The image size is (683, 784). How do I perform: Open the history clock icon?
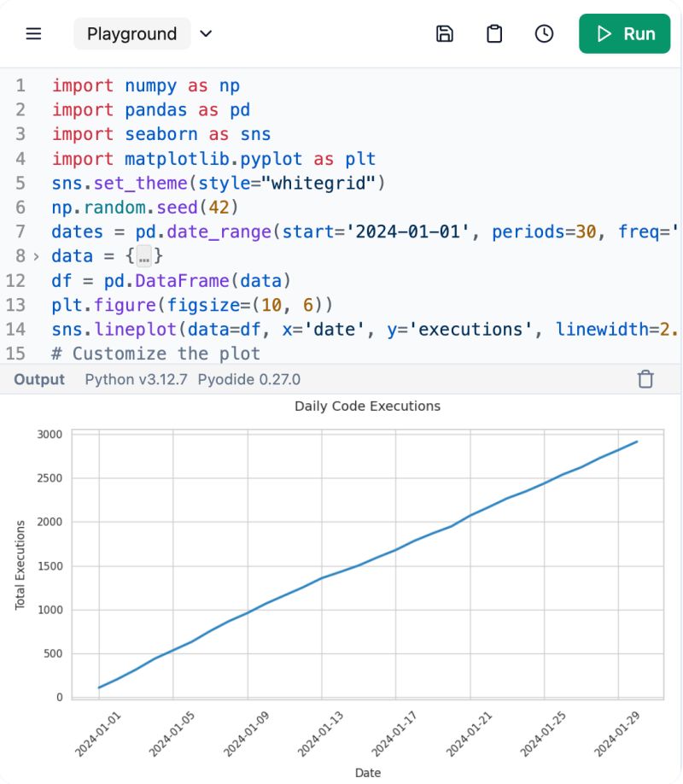coord(544,33)
